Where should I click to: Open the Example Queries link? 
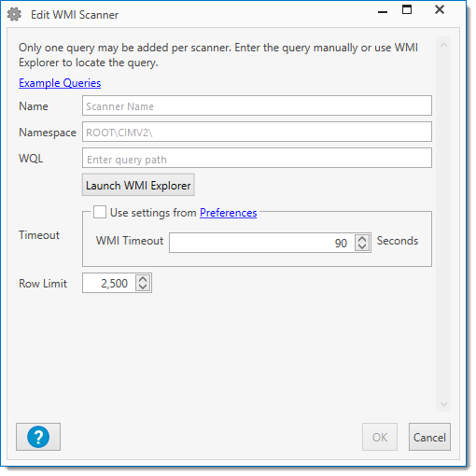coord(60,83)
